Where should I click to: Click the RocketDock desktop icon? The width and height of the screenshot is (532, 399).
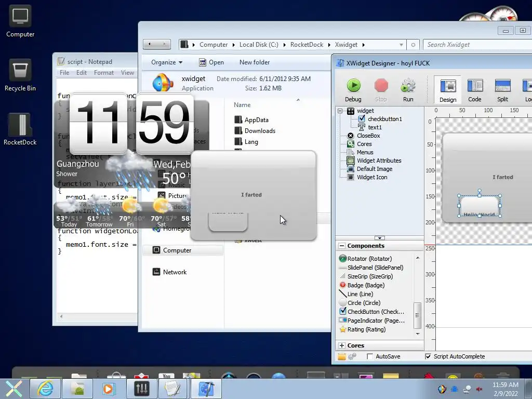click(x=20, y=129)
